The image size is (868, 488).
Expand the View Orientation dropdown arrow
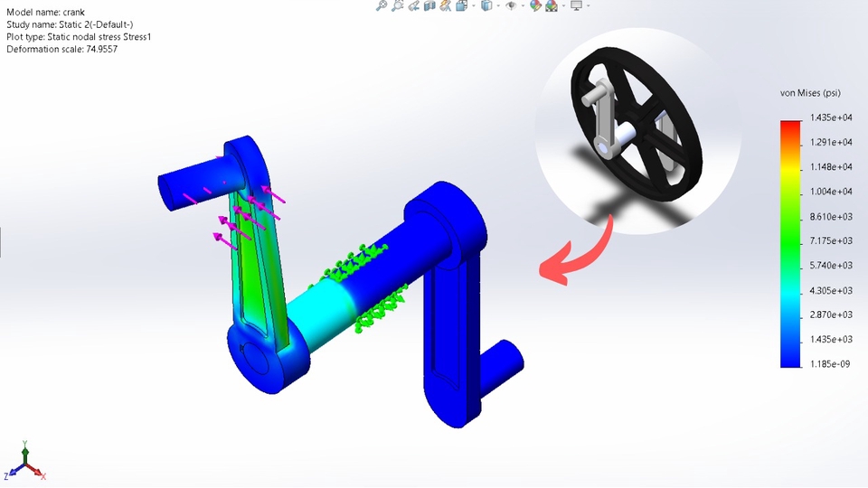click(x=473, y=5)
